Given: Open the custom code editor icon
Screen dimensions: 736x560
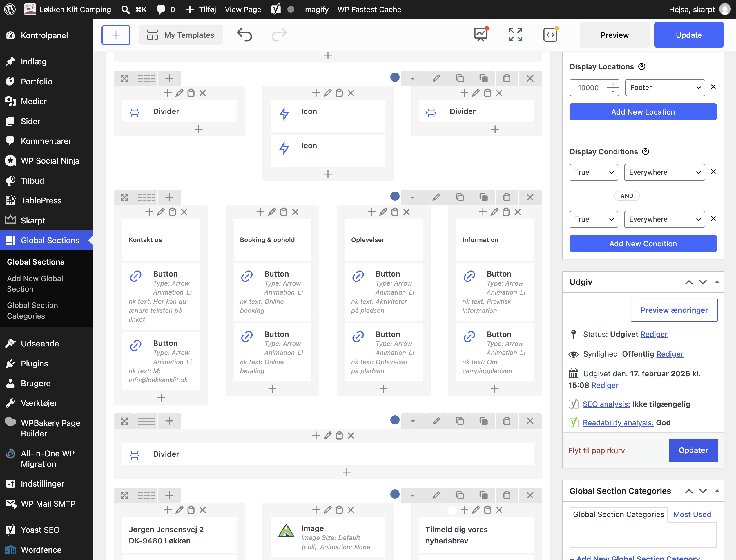Looking at the screenshot, I should pos(550,35).
